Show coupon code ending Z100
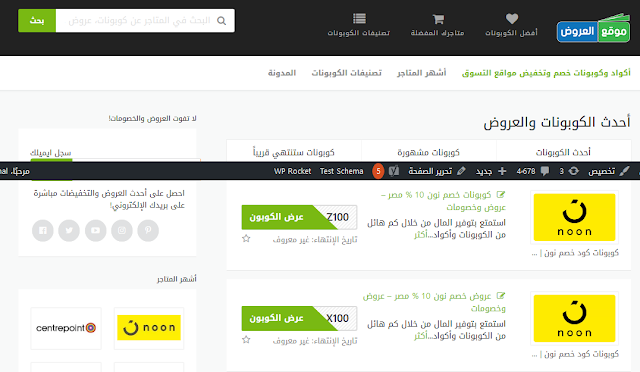640x372 pixels. [299, 217]
